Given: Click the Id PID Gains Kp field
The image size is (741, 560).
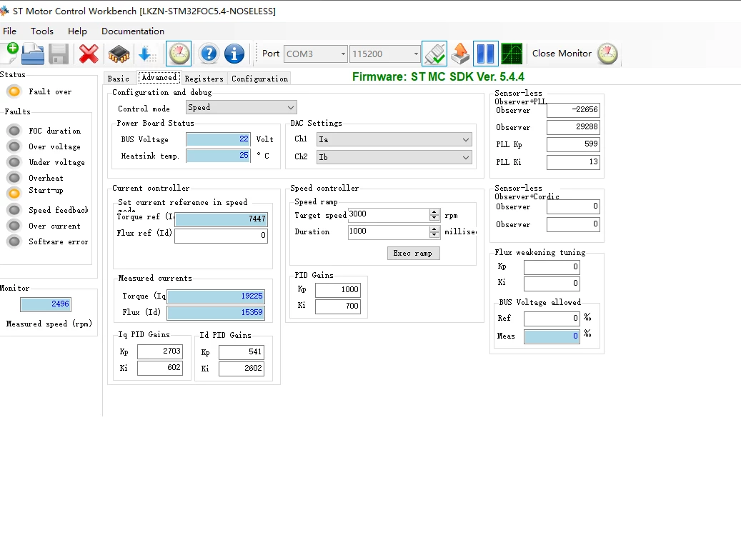Looking at the screenshot, I should click(242, 352).
